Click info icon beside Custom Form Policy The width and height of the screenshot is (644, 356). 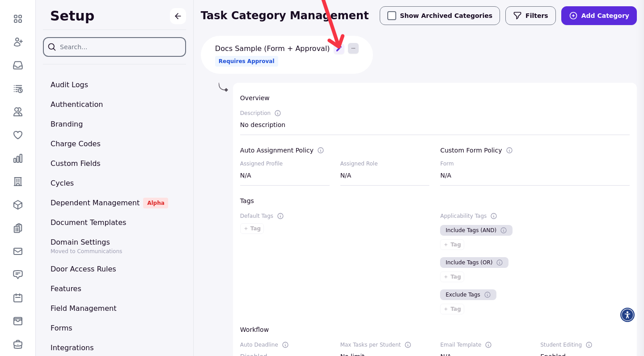point(509,150)
